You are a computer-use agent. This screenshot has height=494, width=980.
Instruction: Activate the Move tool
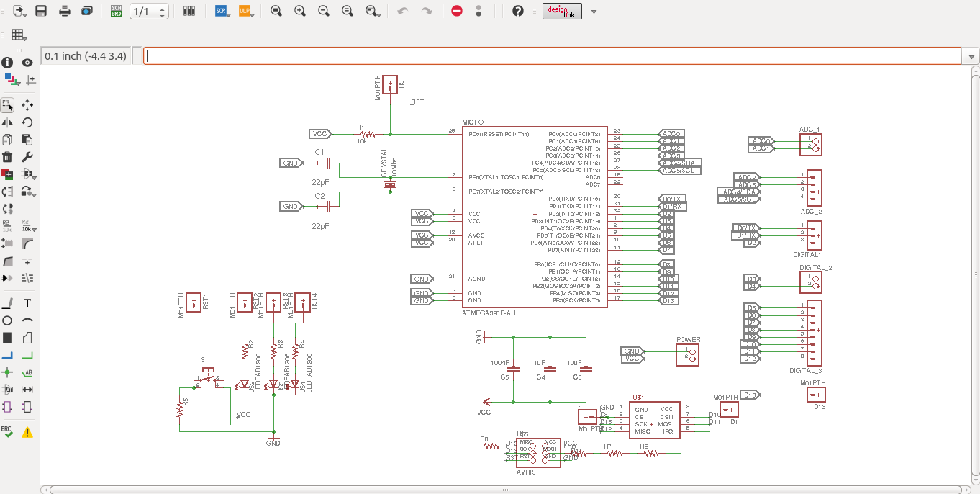click(27, 105)
